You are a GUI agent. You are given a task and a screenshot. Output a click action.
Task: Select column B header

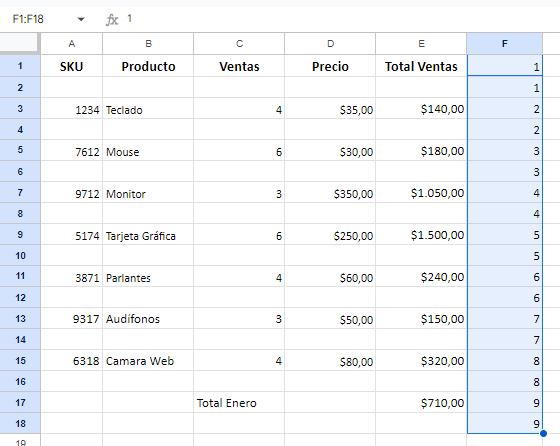click(148, 44)
